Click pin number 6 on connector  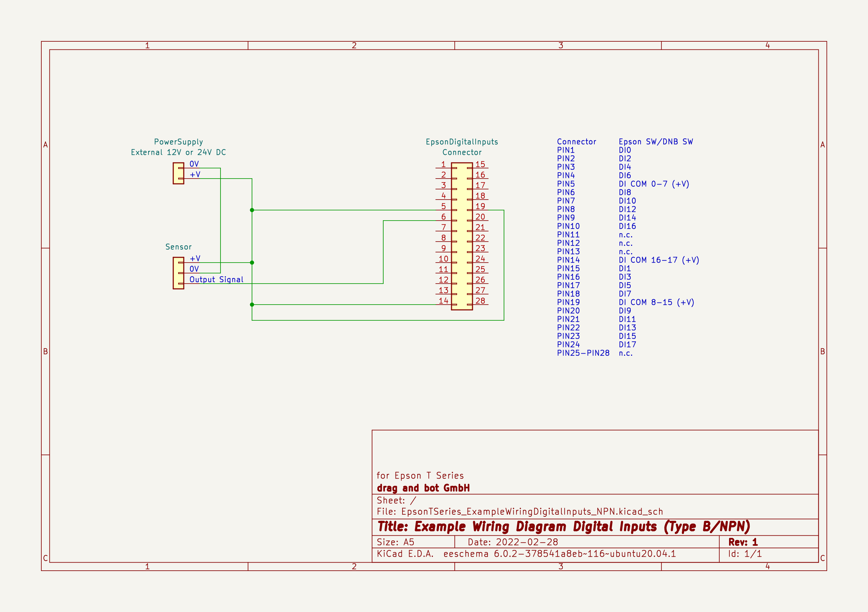point(443,217)
